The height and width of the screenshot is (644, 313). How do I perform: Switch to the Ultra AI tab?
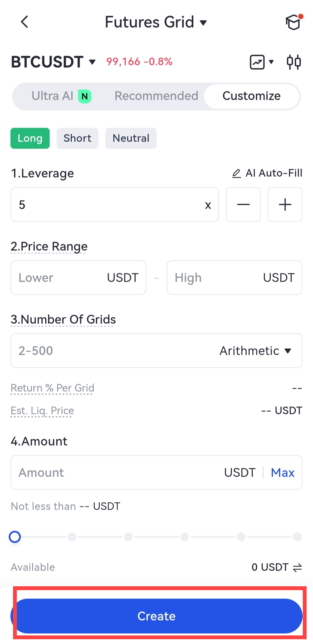point(61,96)
